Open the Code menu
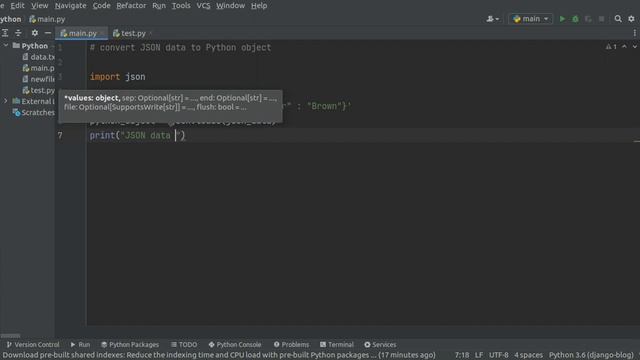 click(101, 6)
